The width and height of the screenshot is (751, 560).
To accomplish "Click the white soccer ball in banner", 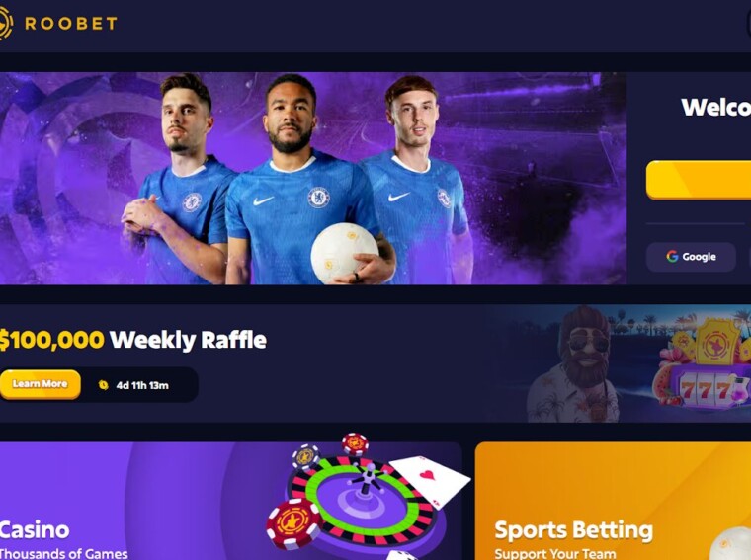I will click(x=344, y=254).
